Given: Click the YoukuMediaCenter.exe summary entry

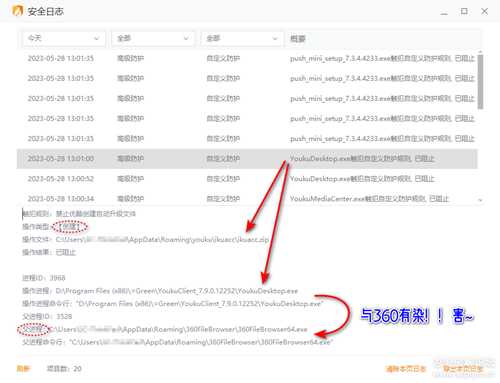Looking at the screenshot, I should 369,199.
